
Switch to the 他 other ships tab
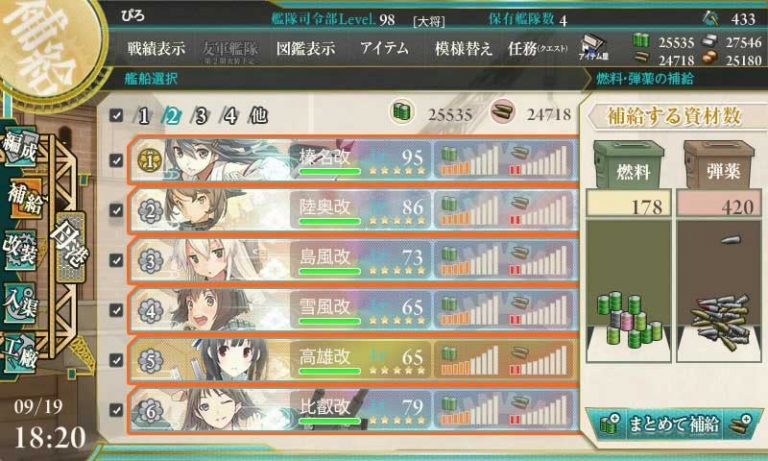click(259, 116)
